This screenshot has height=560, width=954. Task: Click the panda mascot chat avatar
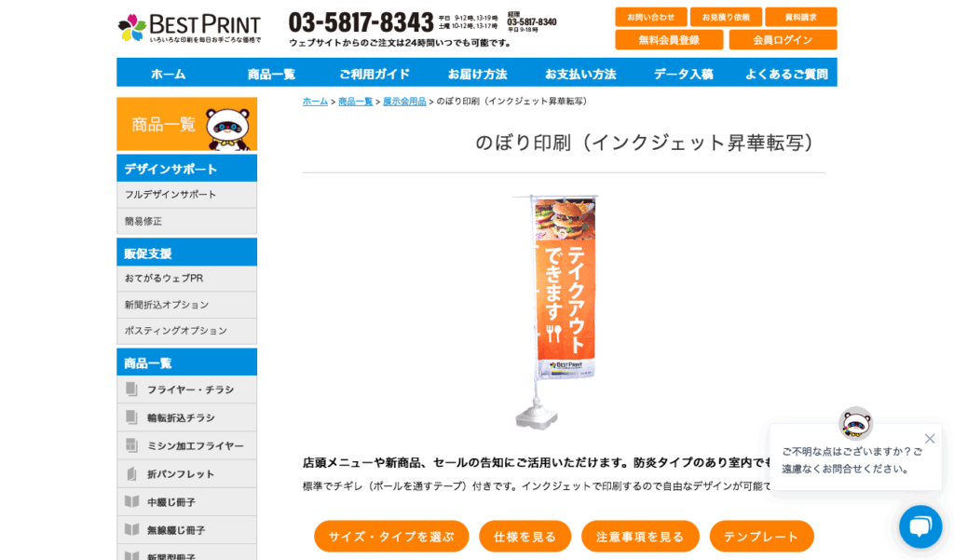855,424
